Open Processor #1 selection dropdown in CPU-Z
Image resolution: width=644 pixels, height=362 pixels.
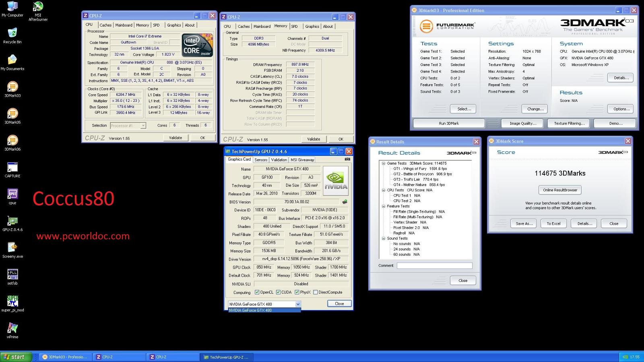click(143, 126)
